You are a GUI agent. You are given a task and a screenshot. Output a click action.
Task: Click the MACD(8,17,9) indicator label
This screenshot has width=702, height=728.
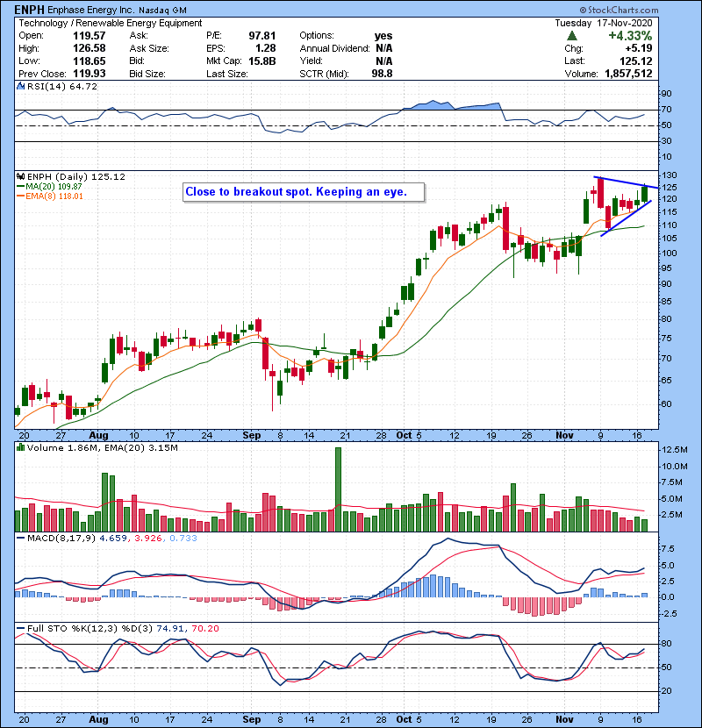pos(61,539)
